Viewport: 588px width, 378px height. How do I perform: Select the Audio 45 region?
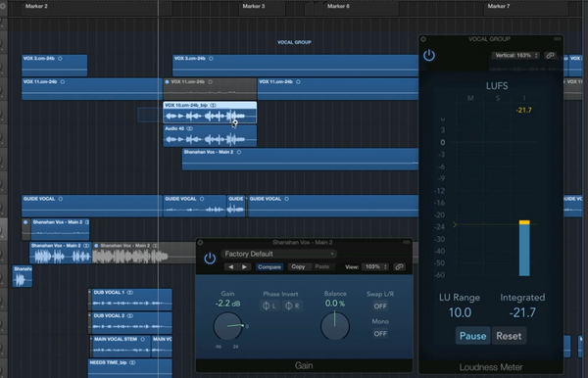coord(210,135)
